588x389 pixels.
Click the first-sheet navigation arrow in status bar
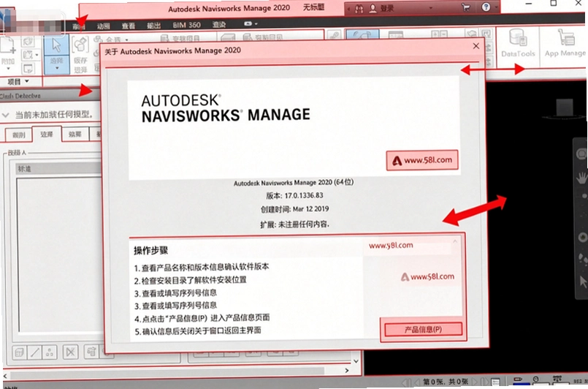(x=407, y=382)
